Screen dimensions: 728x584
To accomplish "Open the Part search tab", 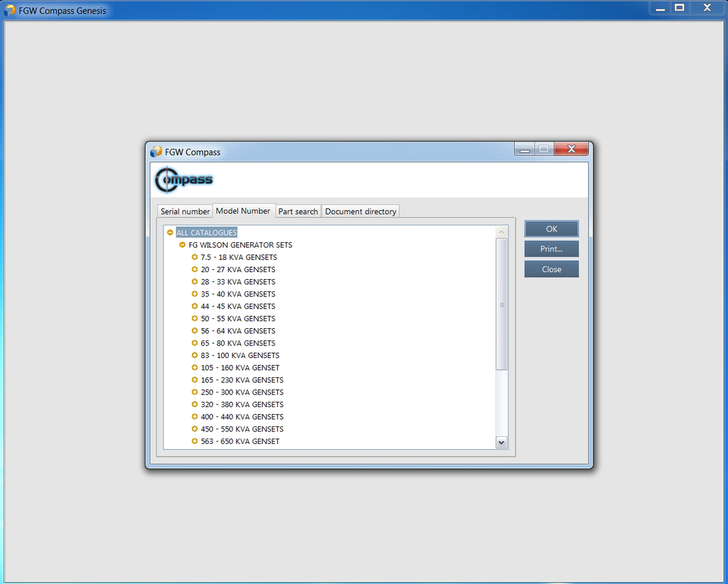I will pyautogui.click(x=298, y=212).
